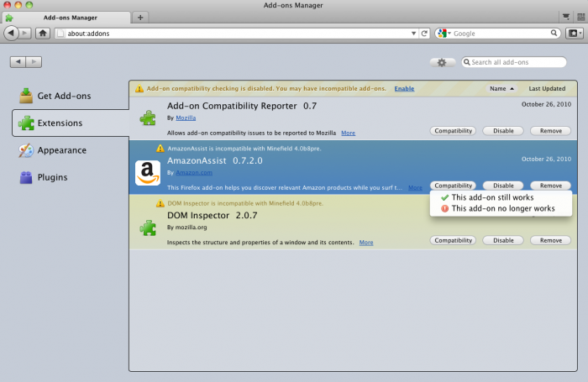Screen dimensions: 588x382
Task: Select DOM Inspector 2.0.7 title
Action: (x=213, y=215)
